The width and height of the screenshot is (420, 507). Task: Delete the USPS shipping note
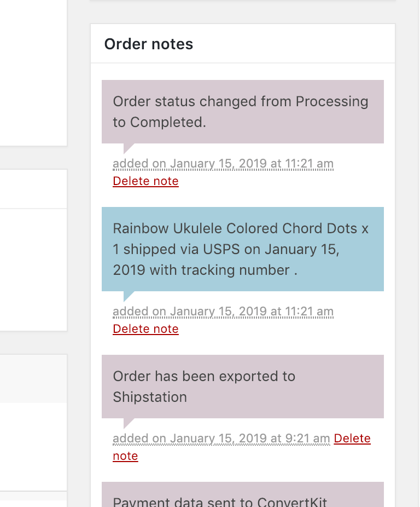point(145,329)
